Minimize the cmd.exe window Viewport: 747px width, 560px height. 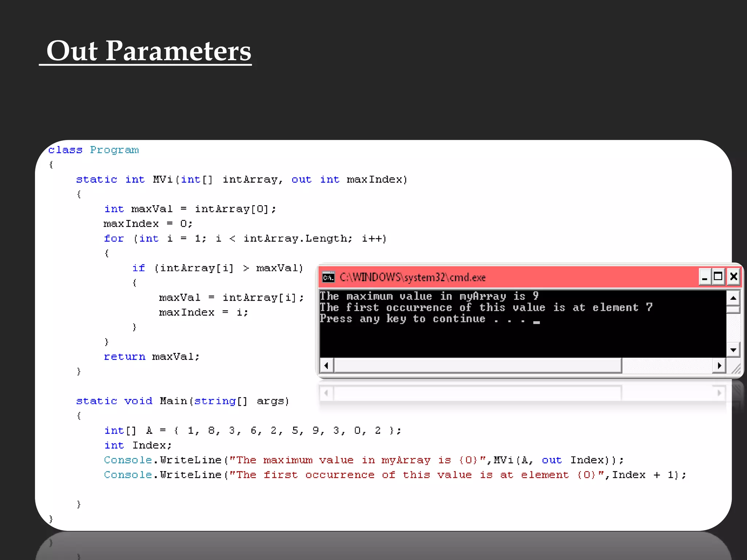coord(705,277)
